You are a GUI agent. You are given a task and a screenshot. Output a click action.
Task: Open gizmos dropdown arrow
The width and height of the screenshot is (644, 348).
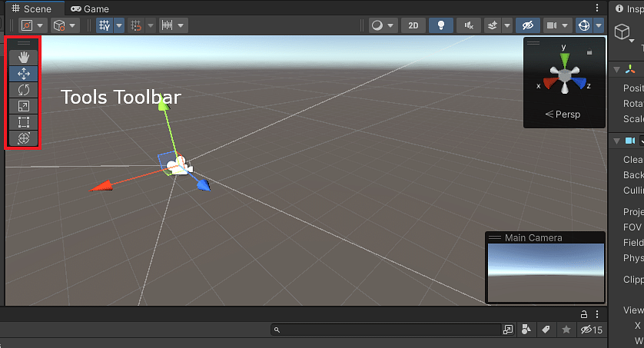[599, 25]
